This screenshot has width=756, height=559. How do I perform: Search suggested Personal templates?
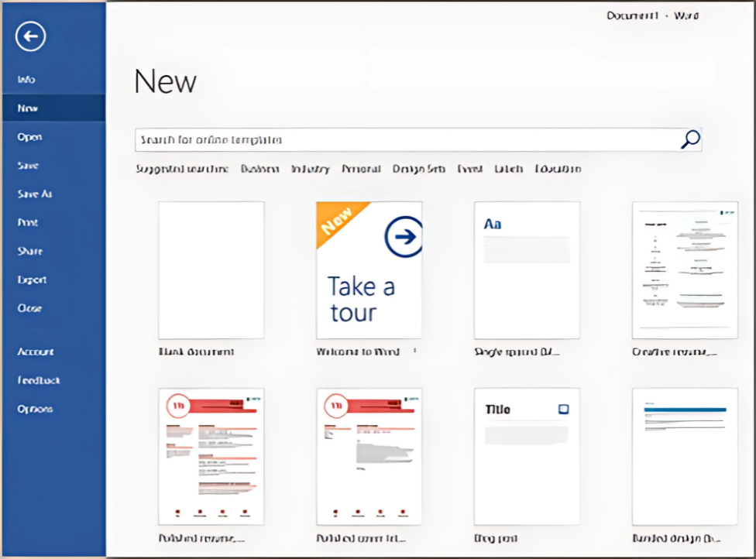coord(361,169)
